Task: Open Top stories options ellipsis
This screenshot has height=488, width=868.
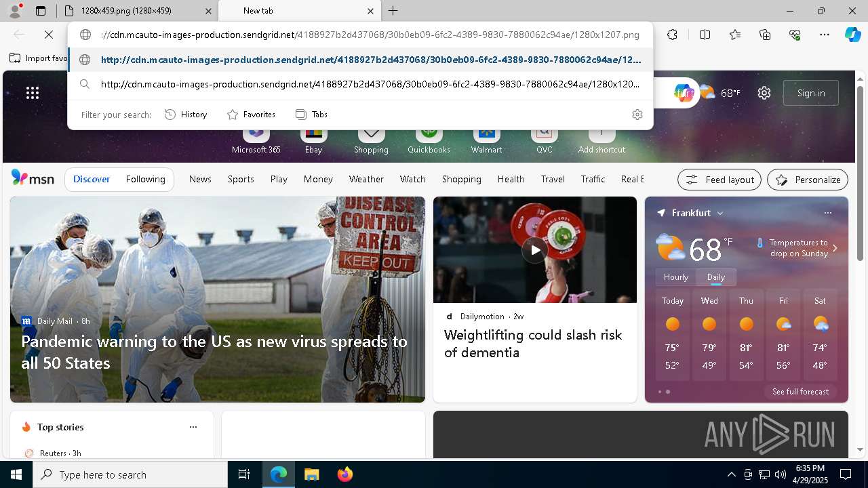Action: [x=193, y=427]
